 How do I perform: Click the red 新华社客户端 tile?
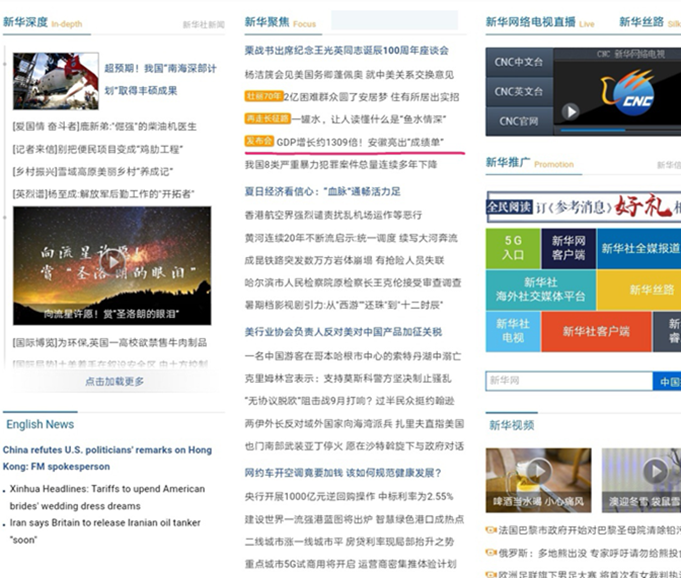596,331
